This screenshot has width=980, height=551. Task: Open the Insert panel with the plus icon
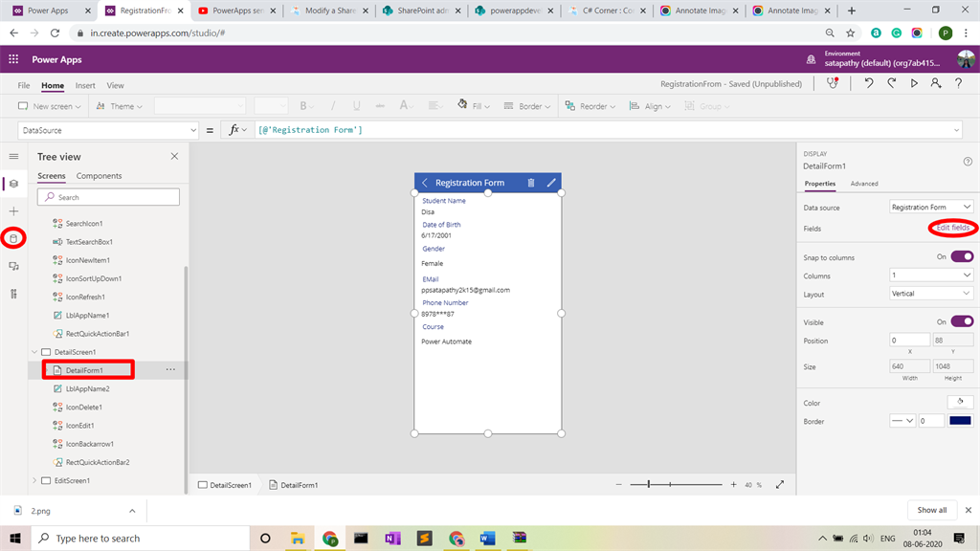click(x=13, y=210)
